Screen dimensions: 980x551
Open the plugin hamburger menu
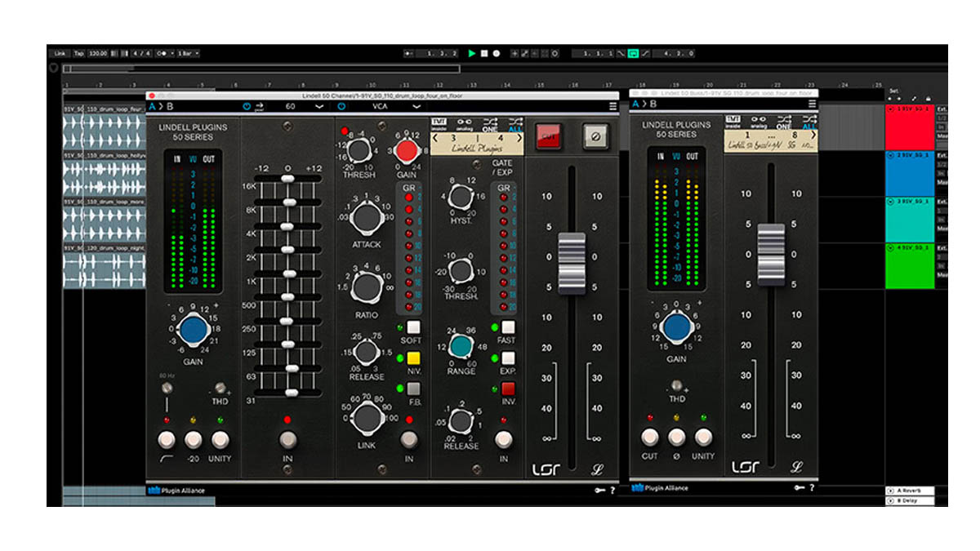[x=613, y=105]
